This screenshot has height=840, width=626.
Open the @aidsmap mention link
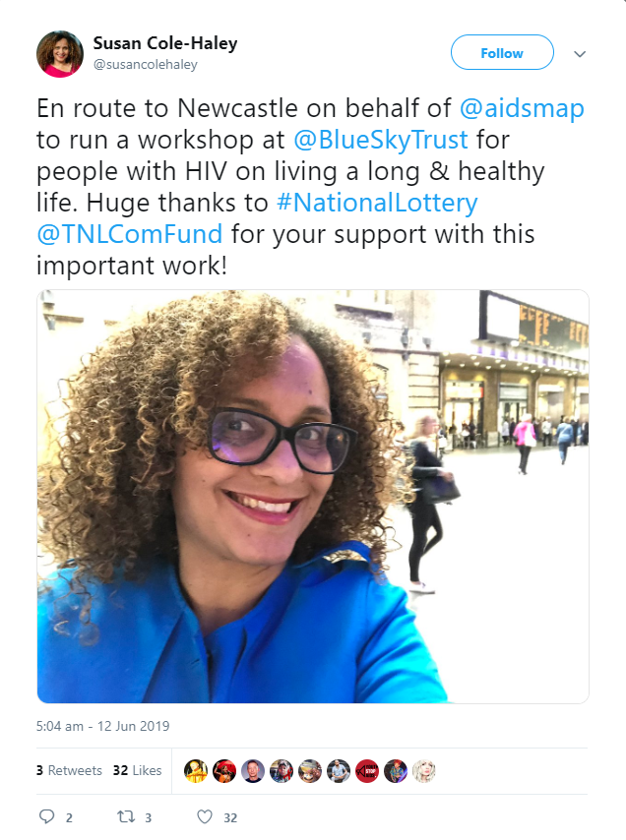click(x=522, y=108)
